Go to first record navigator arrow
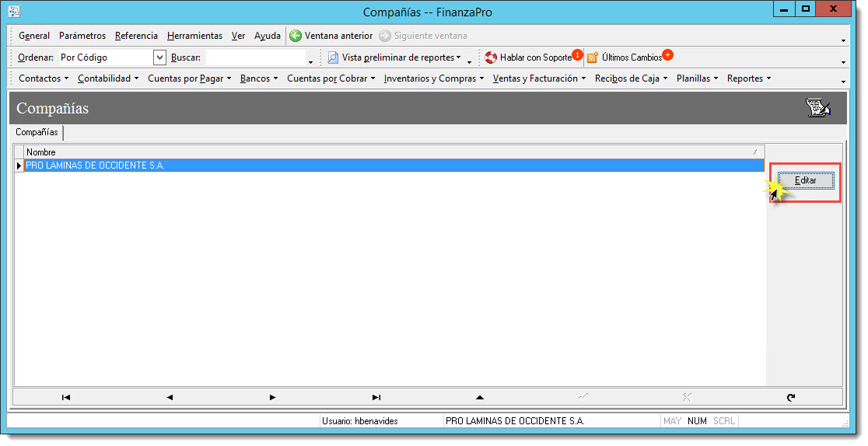868x446 pixels. pos(66,397)
